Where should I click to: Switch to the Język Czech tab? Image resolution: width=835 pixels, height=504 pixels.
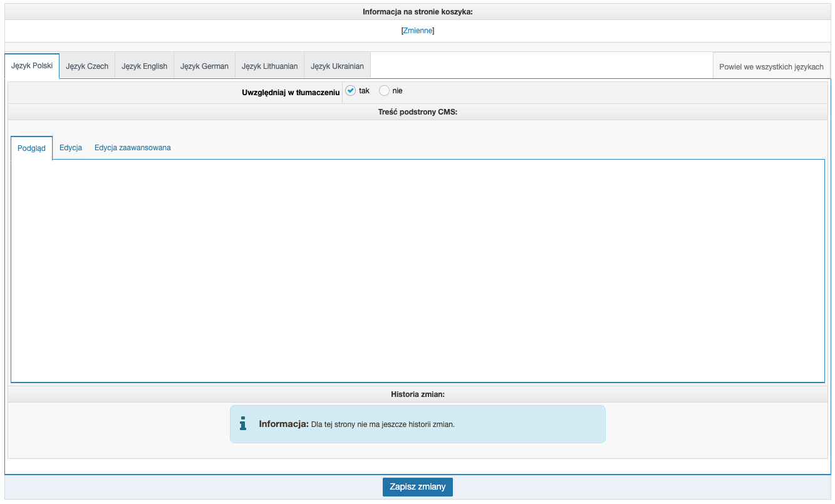pos(87,66)
